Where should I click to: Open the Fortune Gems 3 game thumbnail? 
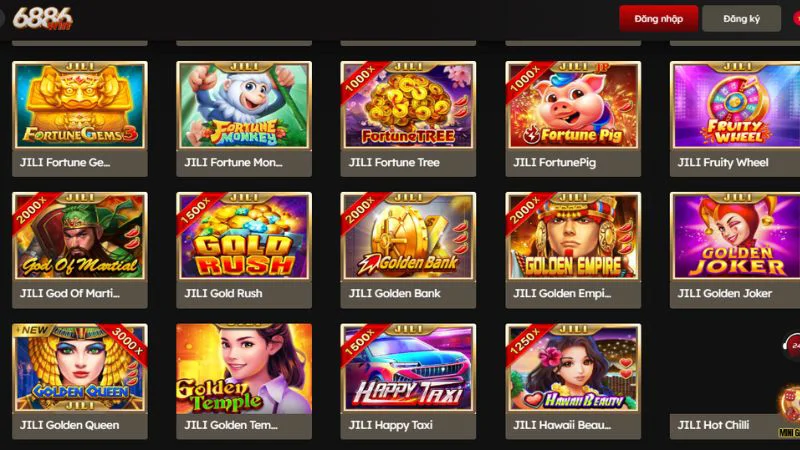coord(80,105)
